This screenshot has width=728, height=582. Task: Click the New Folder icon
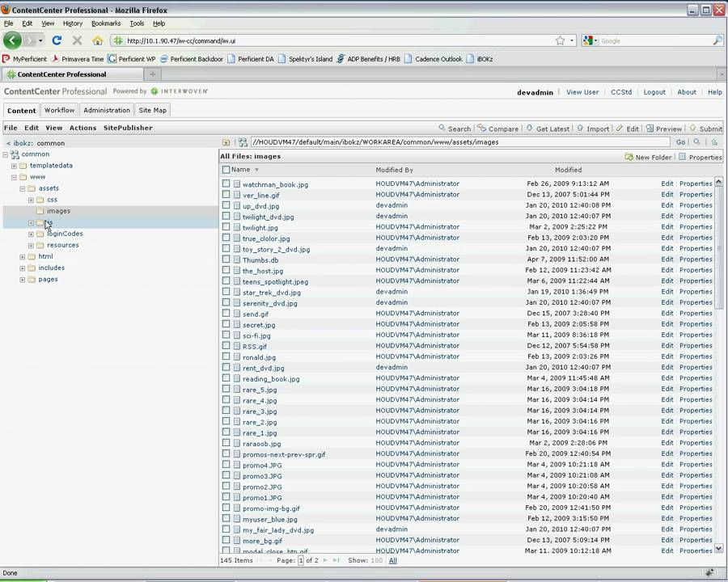tap(629, 157)
